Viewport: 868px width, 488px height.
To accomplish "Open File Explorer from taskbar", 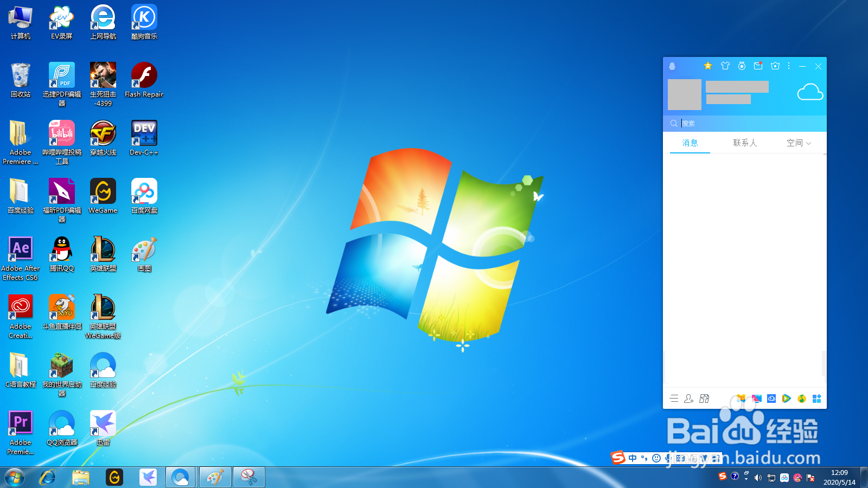I will pyautogui.click(x=81, y=478).
